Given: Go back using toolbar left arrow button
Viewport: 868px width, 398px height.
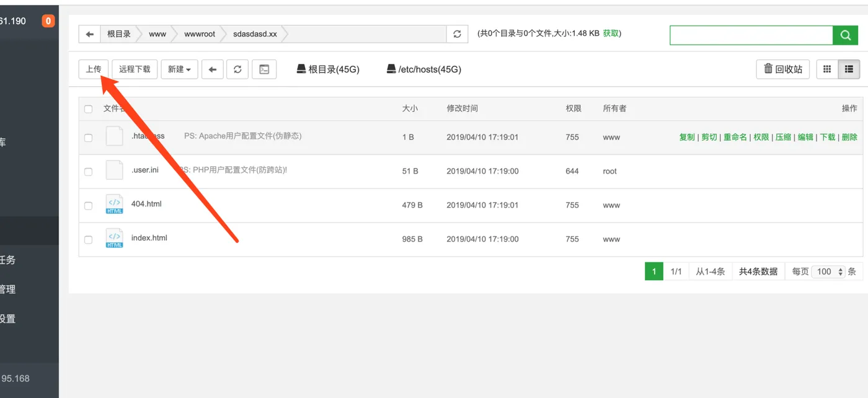Looking at the screenshot, I should (212, 69).
